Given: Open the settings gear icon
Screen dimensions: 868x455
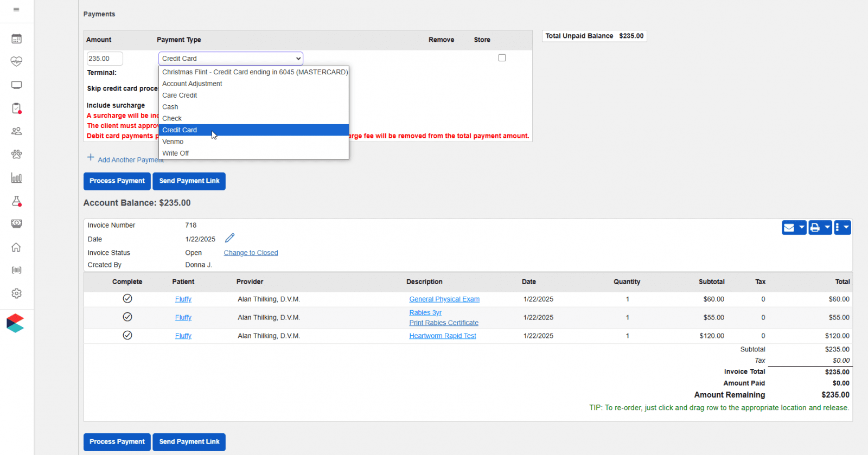Looking at the screenshot, I should tap(16, 293).
